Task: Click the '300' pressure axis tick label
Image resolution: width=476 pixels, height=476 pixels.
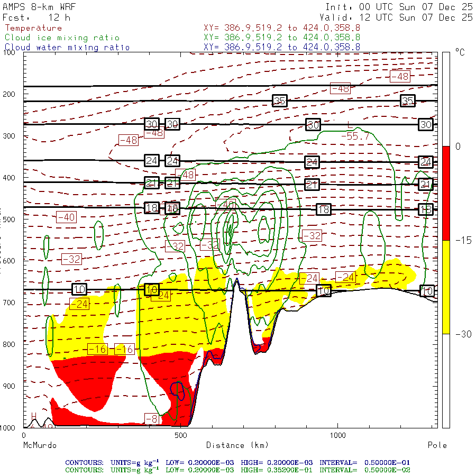Action: click(9, 136)
